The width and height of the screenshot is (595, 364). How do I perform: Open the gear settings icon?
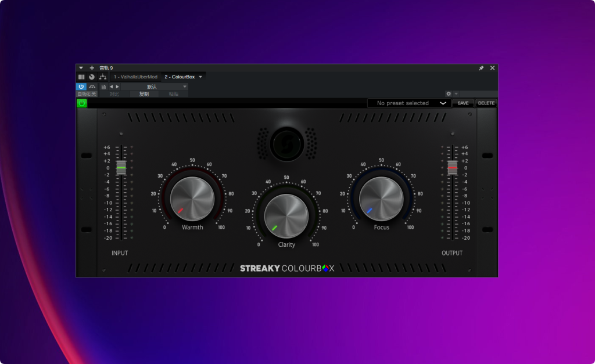point(449,93)
